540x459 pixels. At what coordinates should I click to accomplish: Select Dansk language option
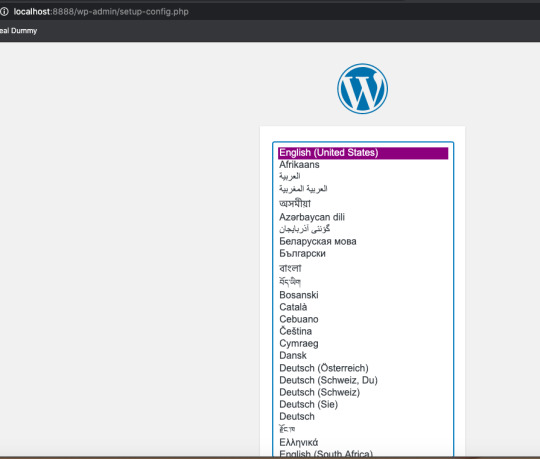click(363, 355)
